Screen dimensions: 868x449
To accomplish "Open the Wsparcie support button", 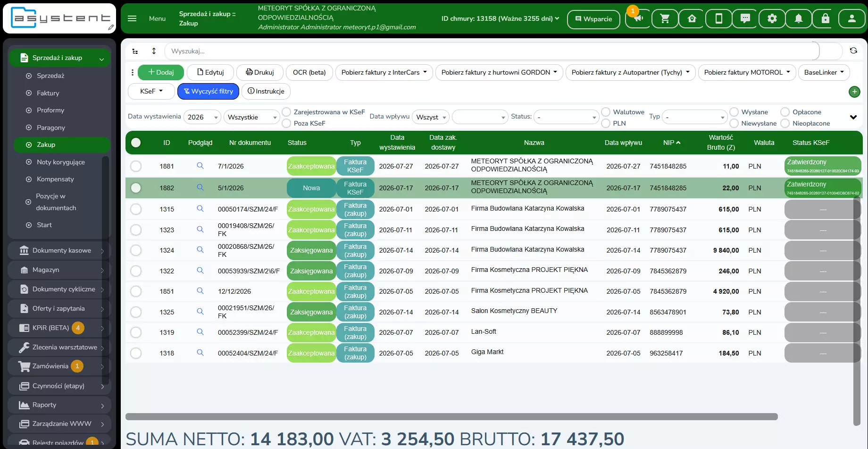I will coord(593,19).
